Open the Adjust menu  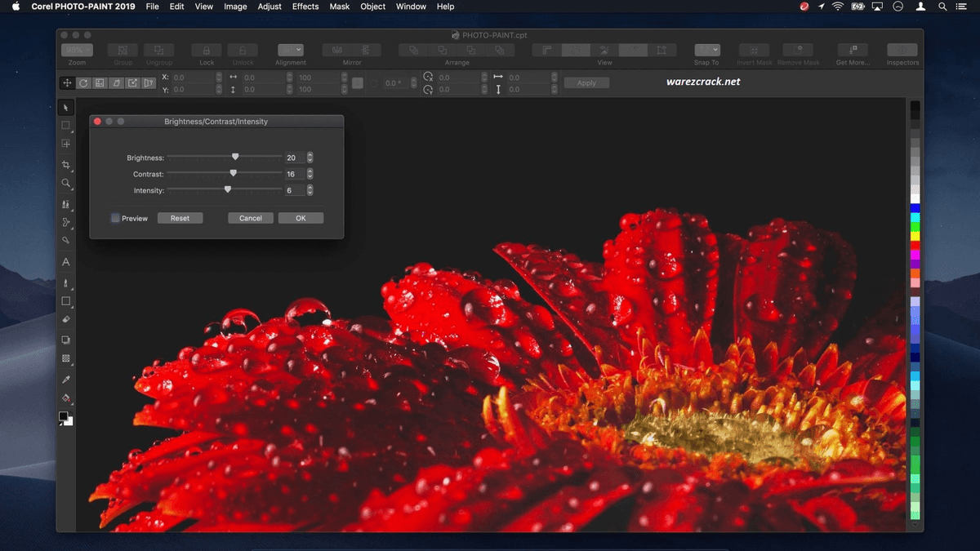[269, 7]
